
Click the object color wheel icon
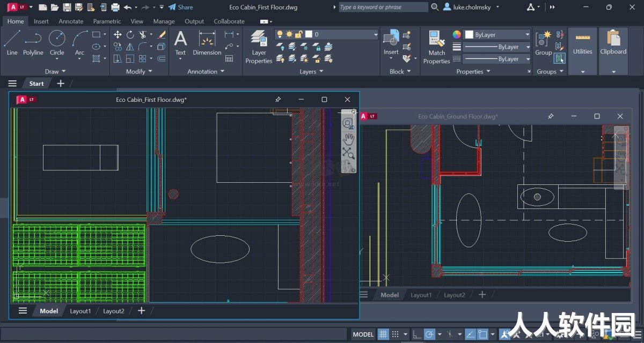[457, 34]
